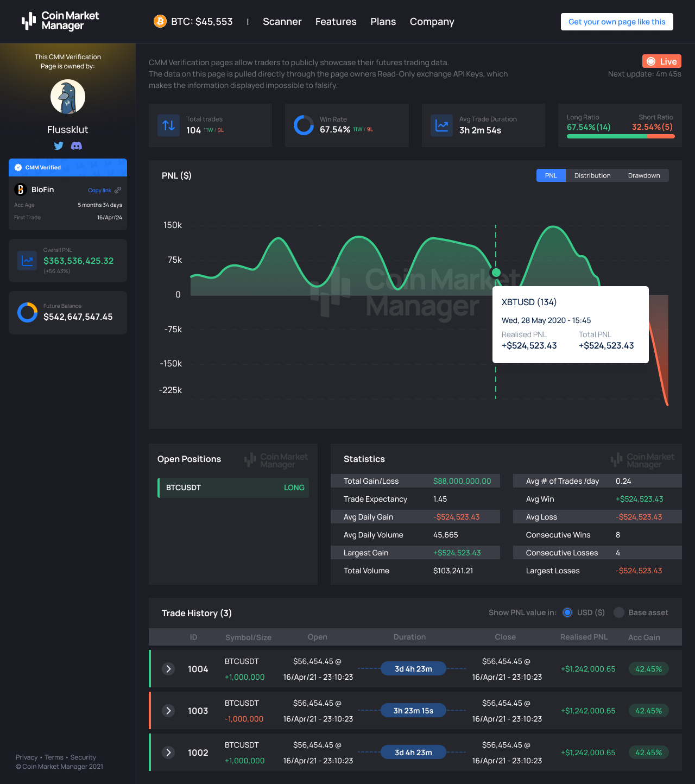Switch chart to PNL tab
695x784 pixels.
551,175
